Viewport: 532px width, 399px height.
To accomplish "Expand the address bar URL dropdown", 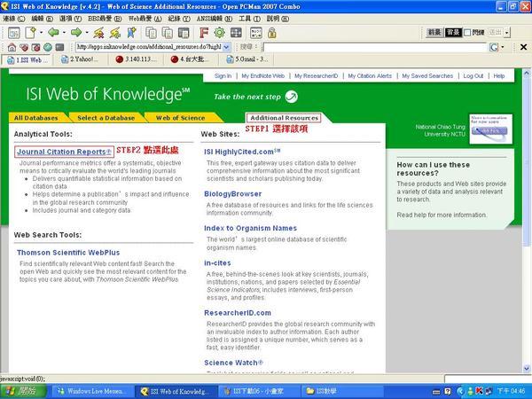I will click(x=227, y=47).
